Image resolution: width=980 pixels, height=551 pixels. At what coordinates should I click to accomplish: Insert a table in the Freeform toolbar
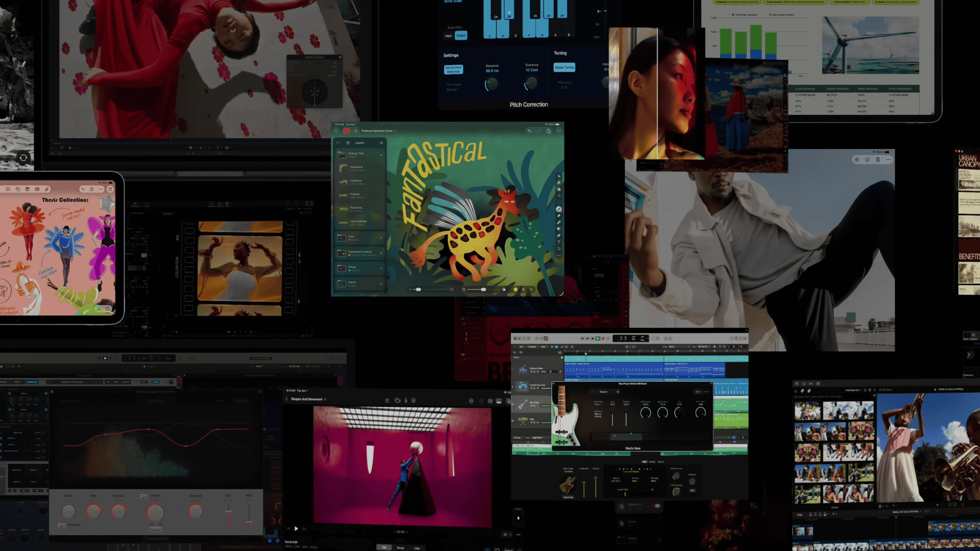(x=37, y=189)
